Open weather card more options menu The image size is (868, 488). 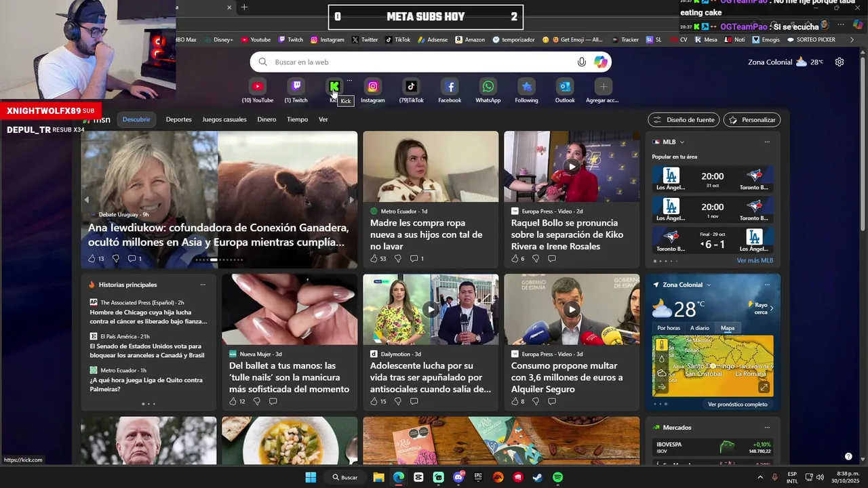pyautogui.click(x=767, y=285)
